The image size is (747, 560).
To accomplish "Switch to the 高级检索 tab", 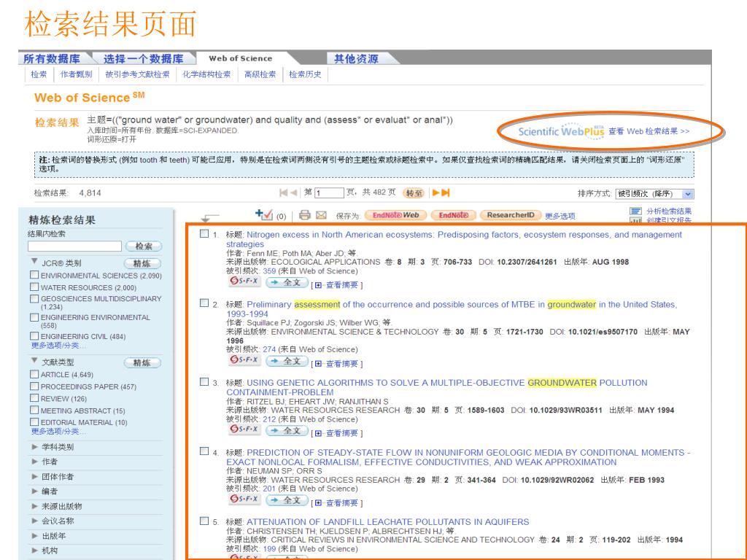I will pyautogui.click(x=260, y=74).
